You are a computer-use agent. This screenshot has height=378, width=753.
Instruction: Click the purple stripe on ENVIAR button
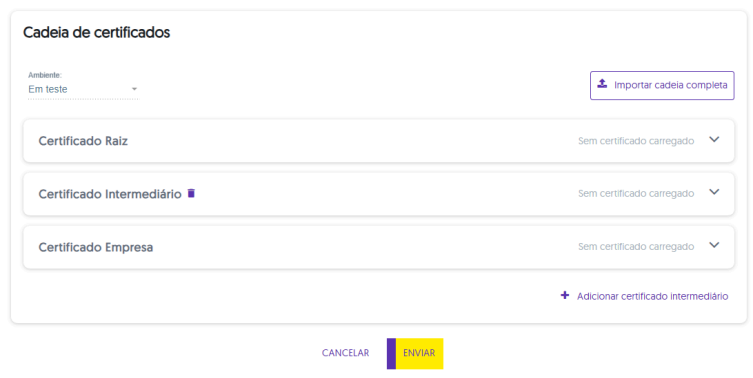(x=391, y=354)
